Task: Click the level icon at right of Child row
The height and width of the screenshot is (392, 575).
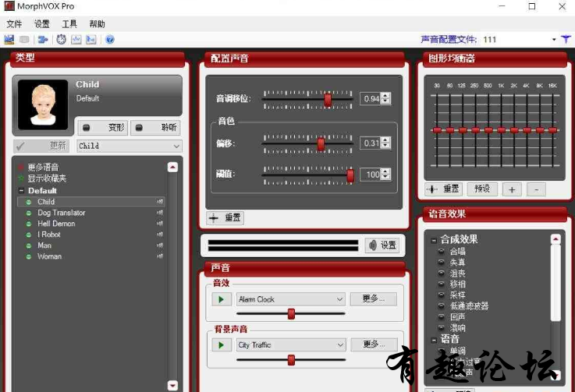Action: [160, 202]
